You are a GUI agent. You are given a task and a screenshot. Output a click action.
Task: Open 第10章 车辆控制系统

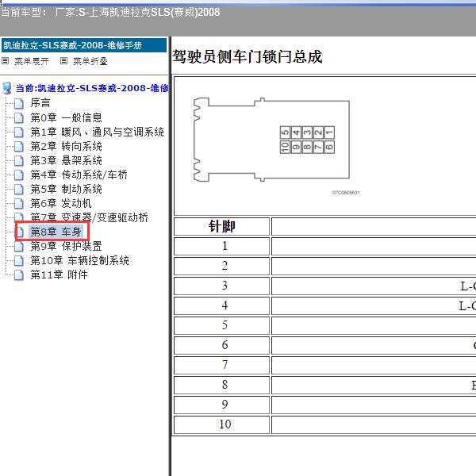point(79,260)
